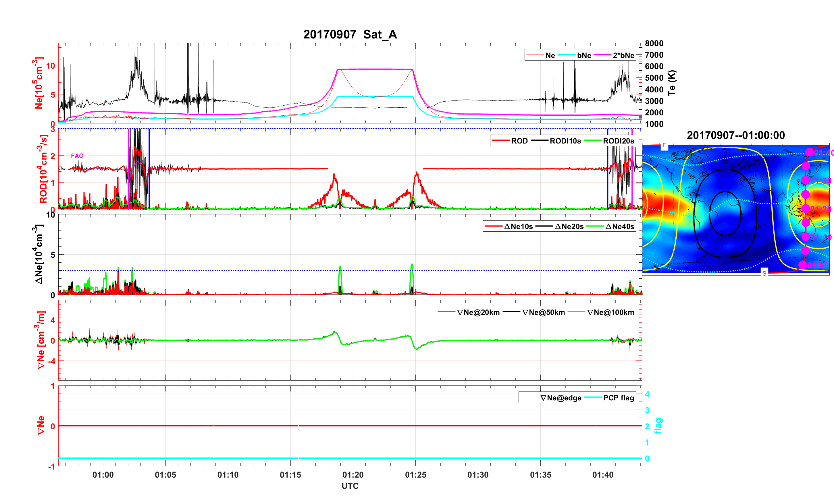Click the plot title '20170907 Sat_A'

tap(350, 34)
